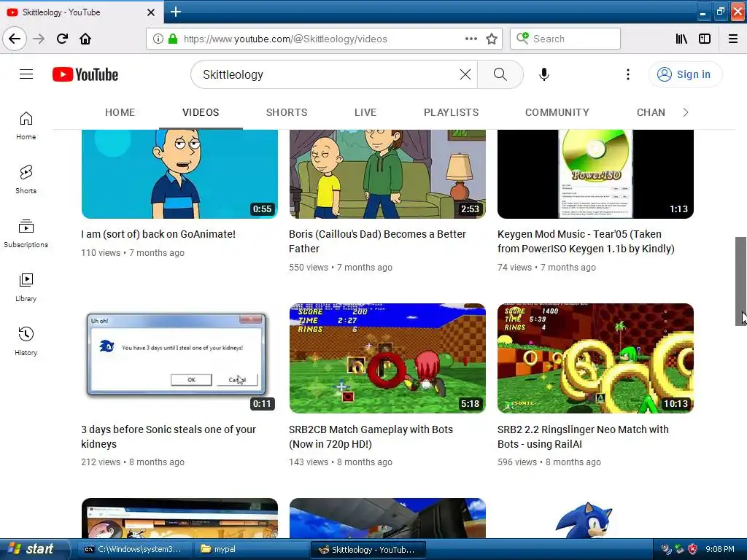
Task: Open the PowerISO keygen music thumbnail
Action: point(595,174)
